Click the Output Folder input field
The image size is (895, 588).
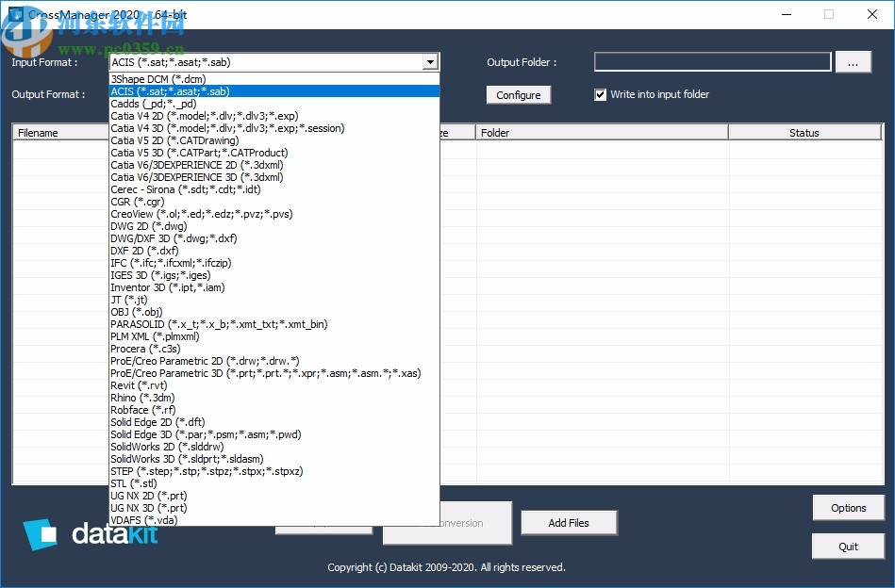[x=711, y=61]
